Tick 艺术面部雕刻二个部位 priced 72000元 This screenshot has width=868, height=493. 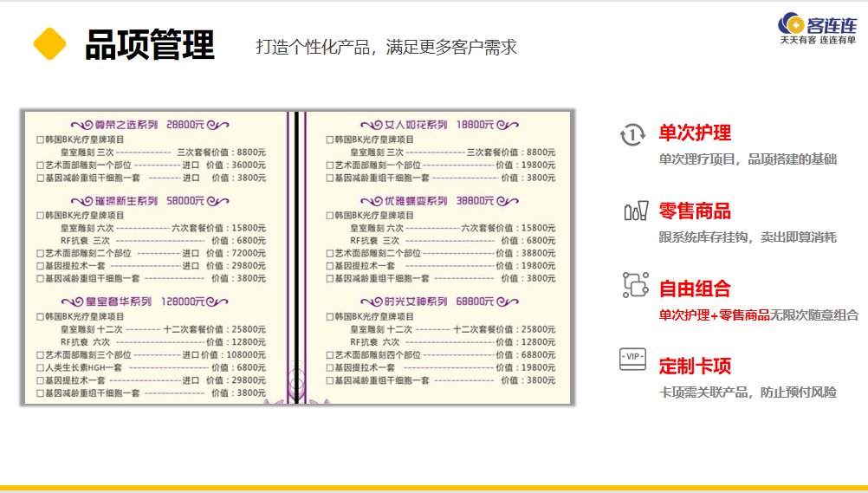coord(40,253)
